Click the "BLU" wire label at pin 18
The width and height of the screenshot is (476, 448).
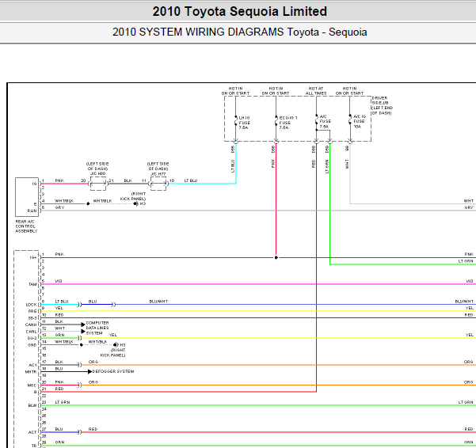[59, 369]
